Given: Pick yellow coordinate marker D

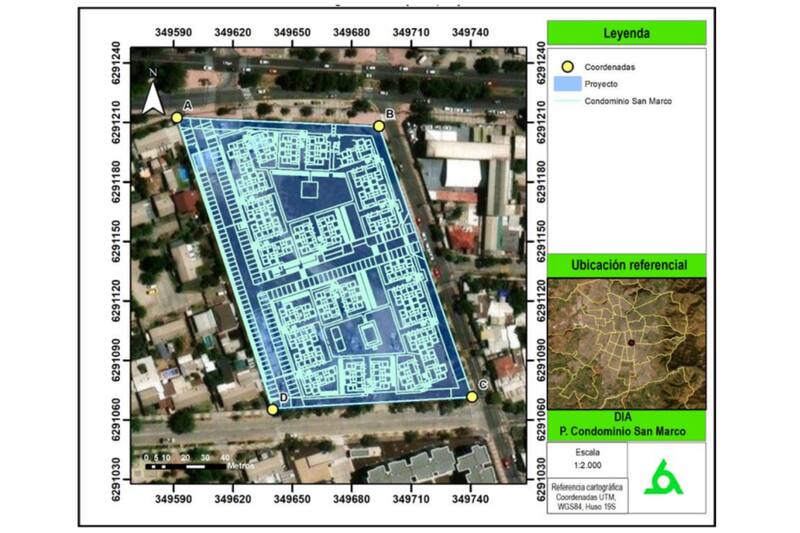Looking at the screenshot, I should pyautogui.click(x=272, y=409).
